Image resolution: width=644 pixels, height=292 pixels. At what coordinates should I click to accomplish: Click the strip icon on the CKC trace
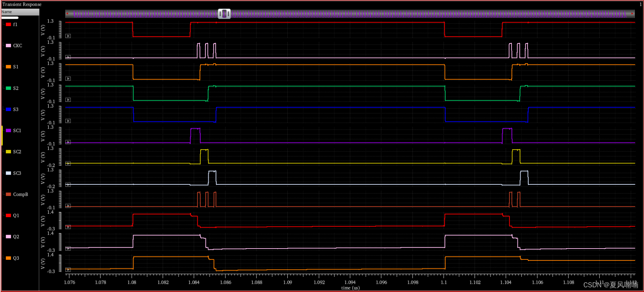pos(68,57)
